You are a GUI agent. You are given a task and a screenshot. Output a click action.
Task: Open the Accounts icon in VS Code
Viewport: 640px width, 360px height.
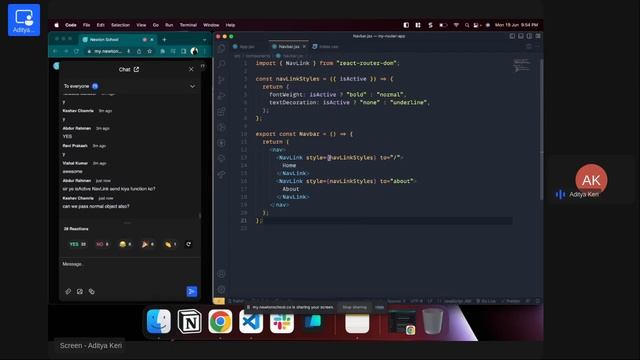(x=221, y=274)
